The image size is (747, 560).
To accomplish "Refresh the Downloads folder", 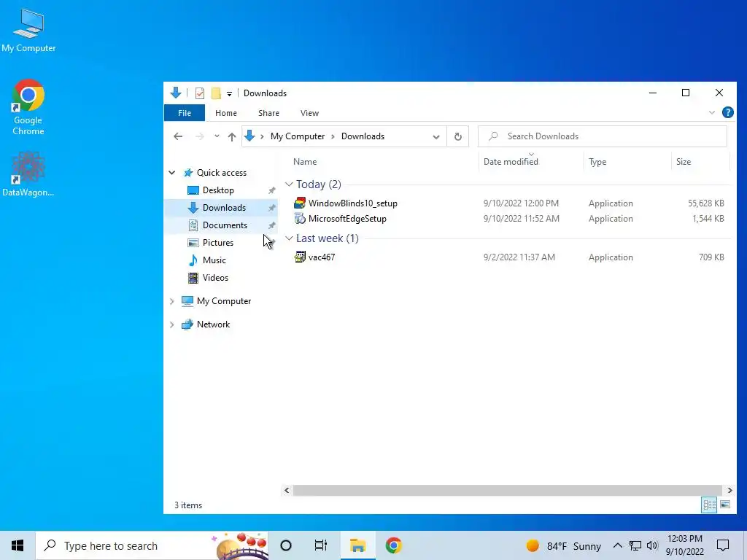I will 458,136.
